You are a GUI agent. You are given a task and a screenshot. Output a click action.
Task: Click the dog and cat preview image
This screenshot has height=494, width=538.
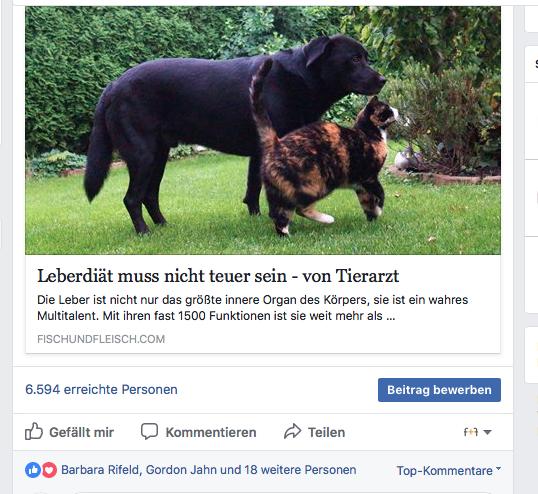pos(263,130)
